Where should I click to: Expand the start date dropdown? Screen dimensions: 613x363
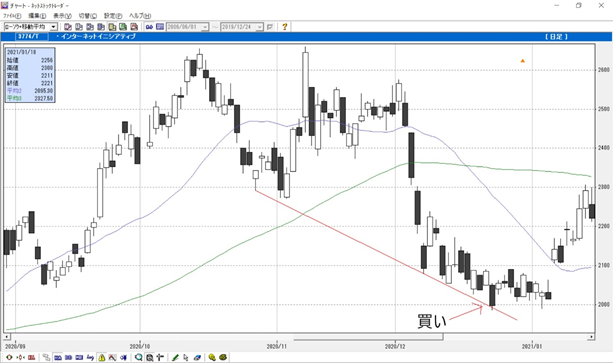[205, 27]
